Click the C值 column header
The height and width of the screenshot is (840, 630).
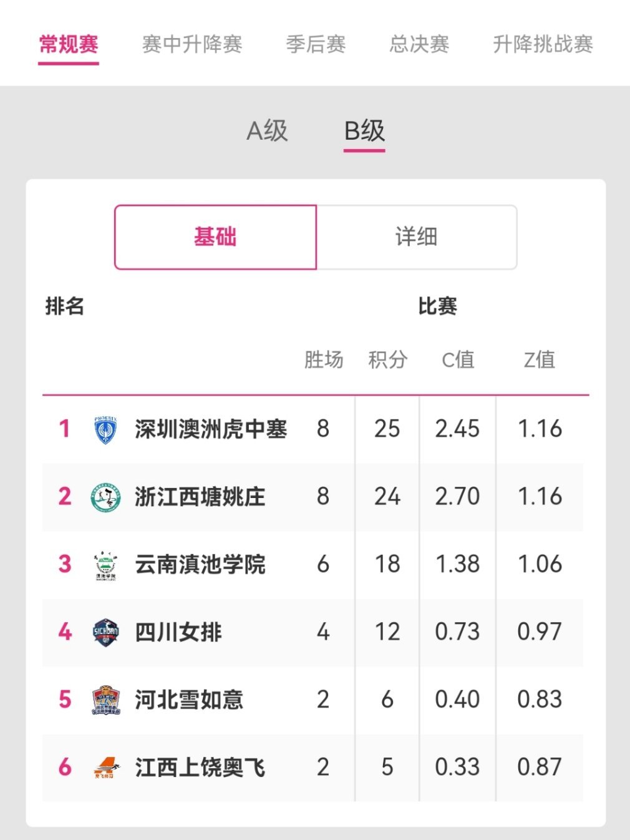[x=458, y=359]
